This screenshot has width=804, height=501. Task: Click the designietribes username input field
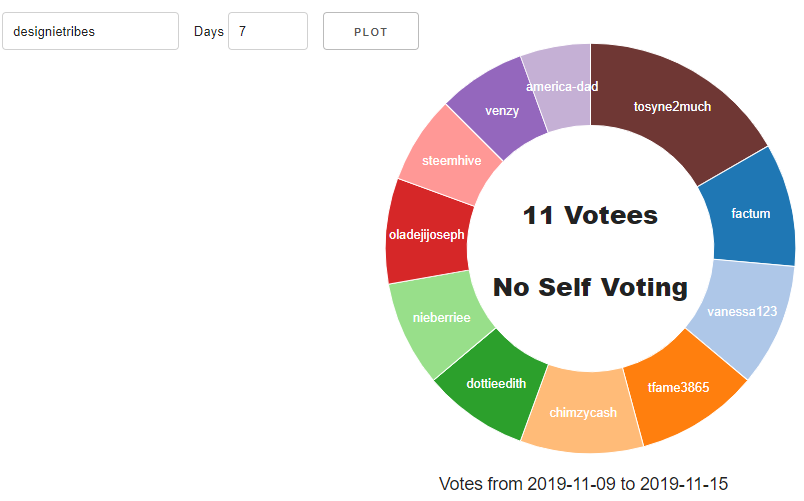click(x=90, y=31)
